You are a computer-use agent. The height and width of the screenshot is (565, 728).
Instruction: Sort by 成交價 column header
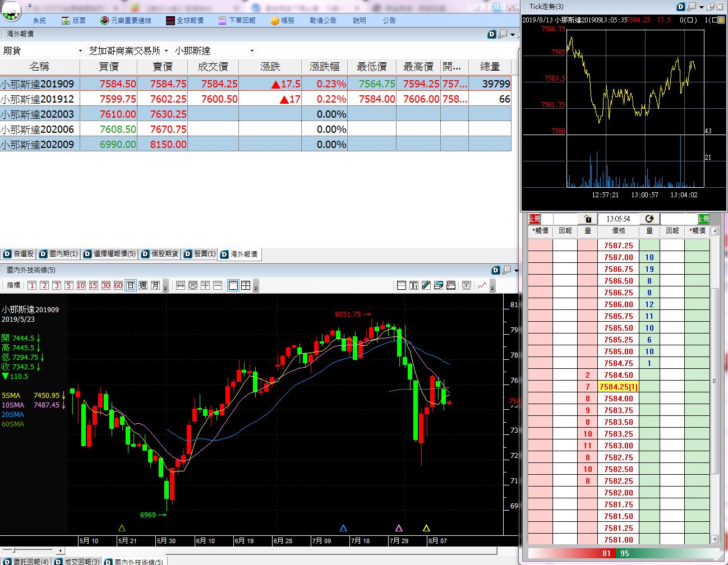pos(213,67)
